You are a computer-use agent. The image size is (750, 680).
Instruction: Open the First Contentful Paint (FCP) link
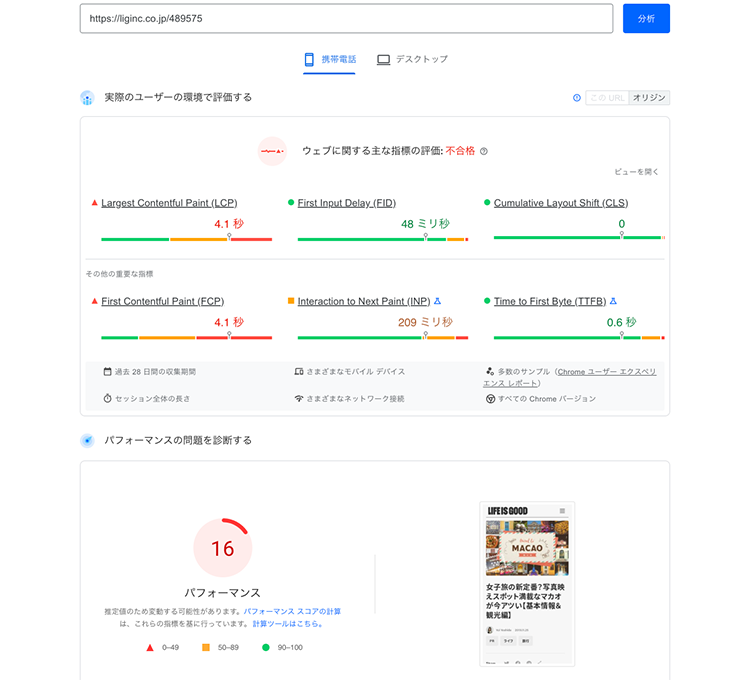pyautogui.click(x=163, y=301)
